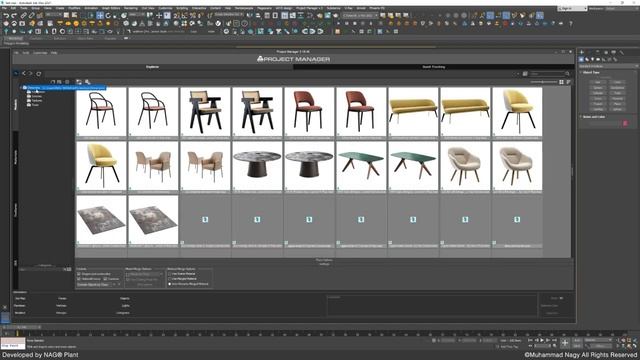Open the selection filter dropdown in toolbar

point(53,15)
